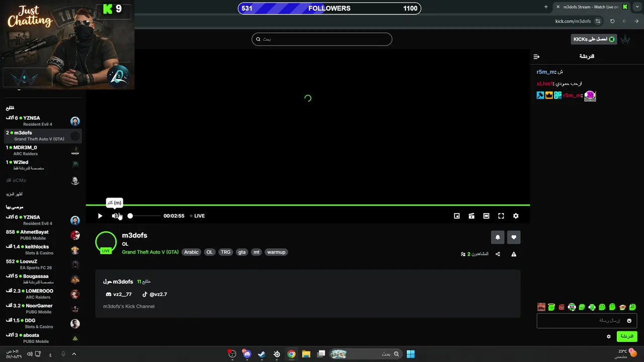
Task: Select the Arabic tag
Action: coord(191,252)
